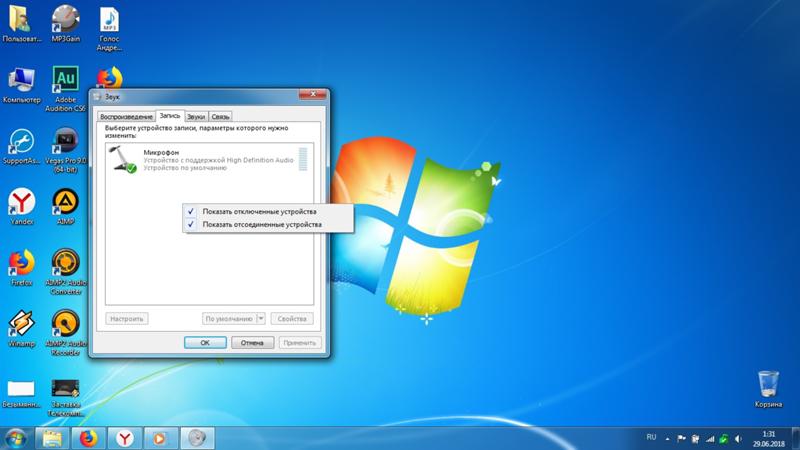
Task: Close the Звук dialog window
Action: click(312, 94)
